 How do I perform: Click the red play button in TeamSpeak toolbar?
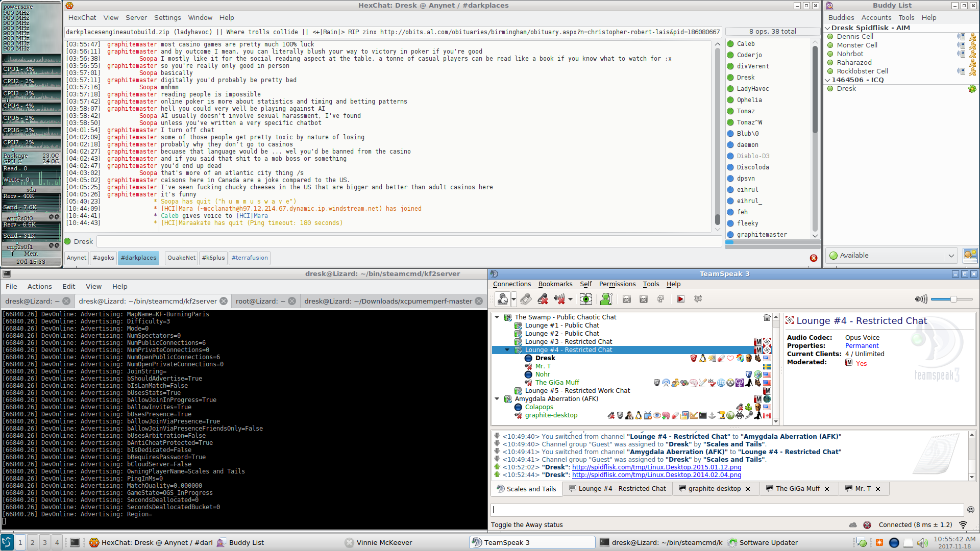[x=680, y=299]
